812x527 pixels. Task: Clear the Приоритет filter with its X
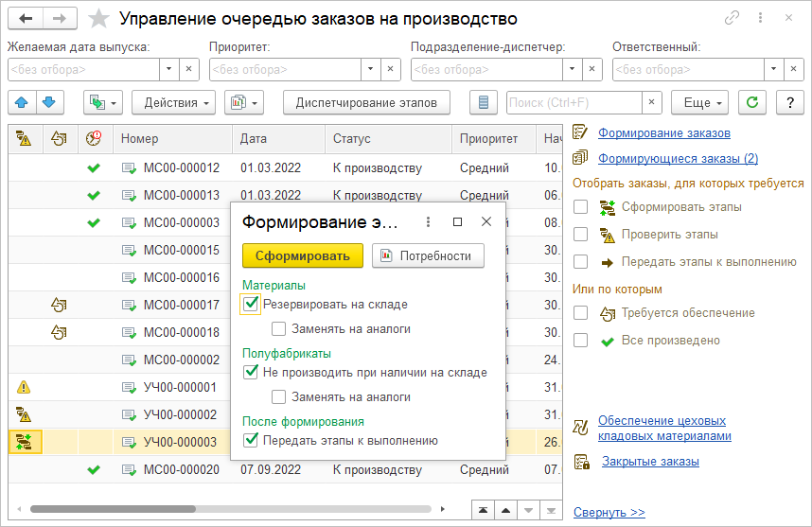[391, 69]
